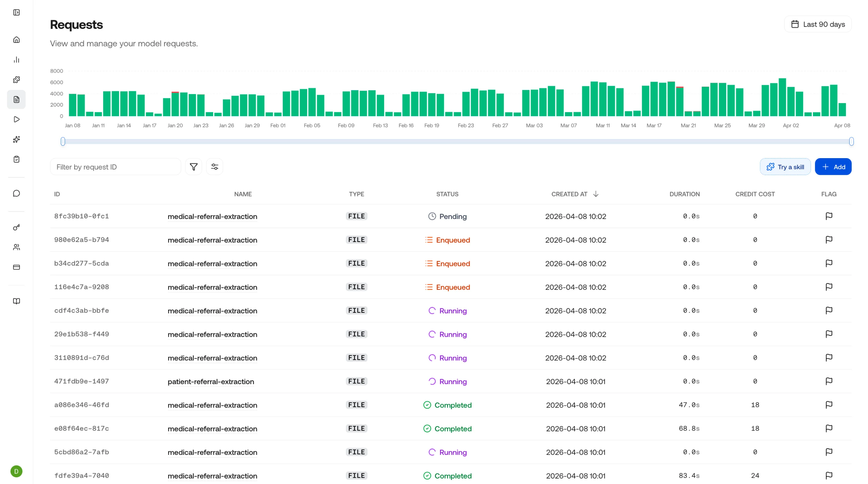Open request ID a086e346-46fd
Image resolution: width=868 pixels, height=484 pixels.
click(x=82, y=405)
